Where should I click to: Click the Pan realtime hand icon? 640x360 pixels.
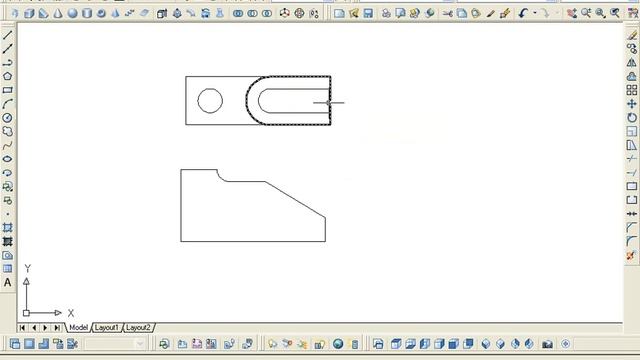(571, 13)
